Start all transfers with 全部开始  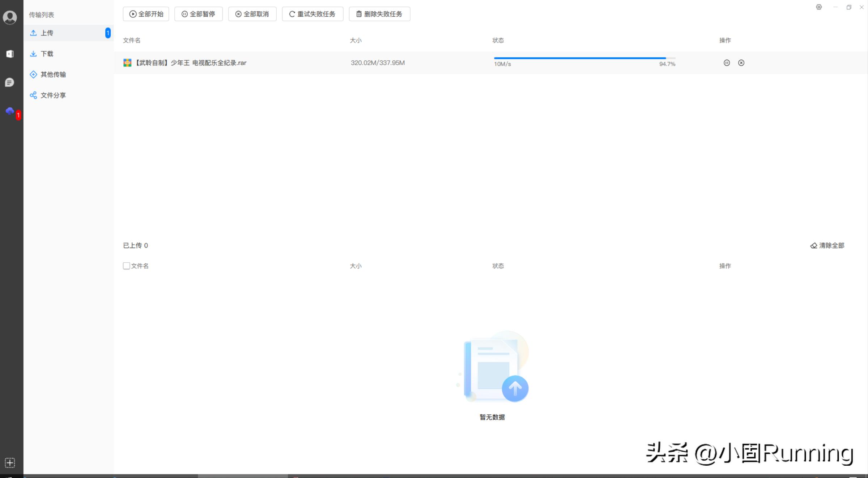[x=146, y=14]
